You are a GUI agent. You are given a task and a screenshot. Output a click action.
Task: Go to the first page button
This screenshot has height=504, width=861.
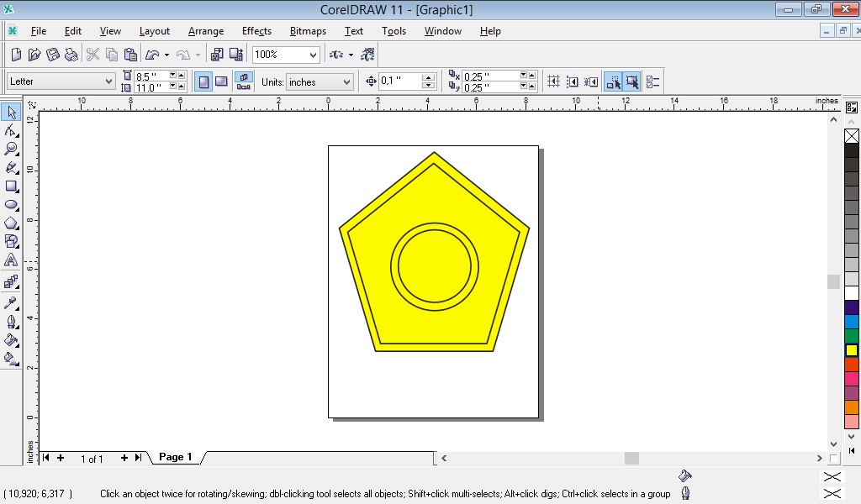click(x=46, y=458)
